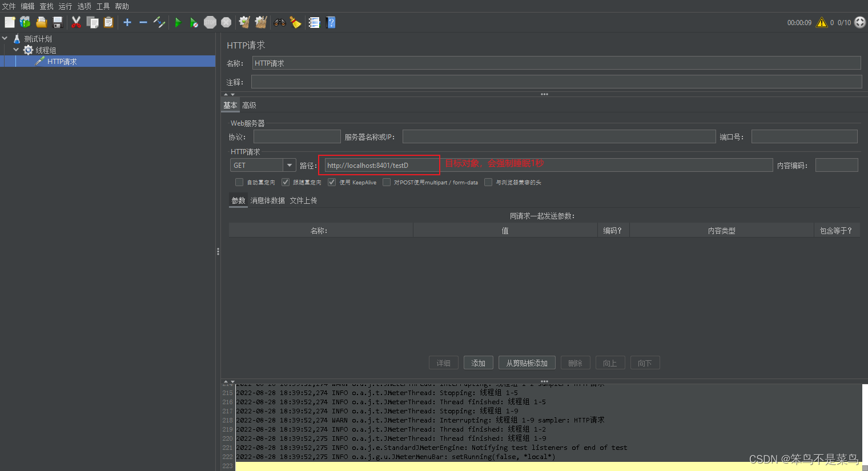Click the 注释 input field

point(557,82)
